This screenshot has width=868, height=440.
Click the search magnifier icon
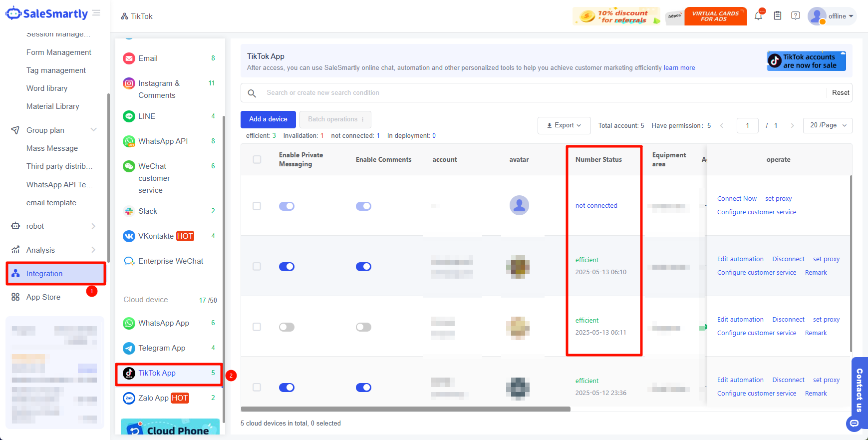click(x=252, y=93)
